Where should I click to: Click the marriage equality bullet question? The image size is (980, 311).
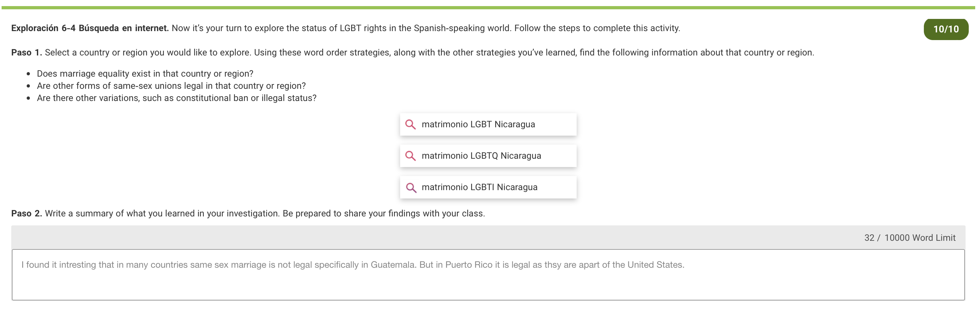coord(145,74)
